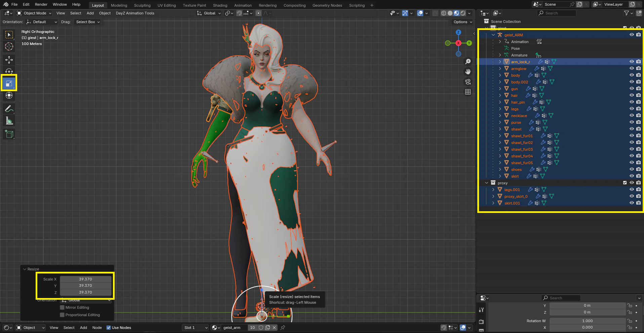This screenshot has width=644, height=333.
Task: Switch to the Shading workspace tab
Action: [x=220, y=5]
